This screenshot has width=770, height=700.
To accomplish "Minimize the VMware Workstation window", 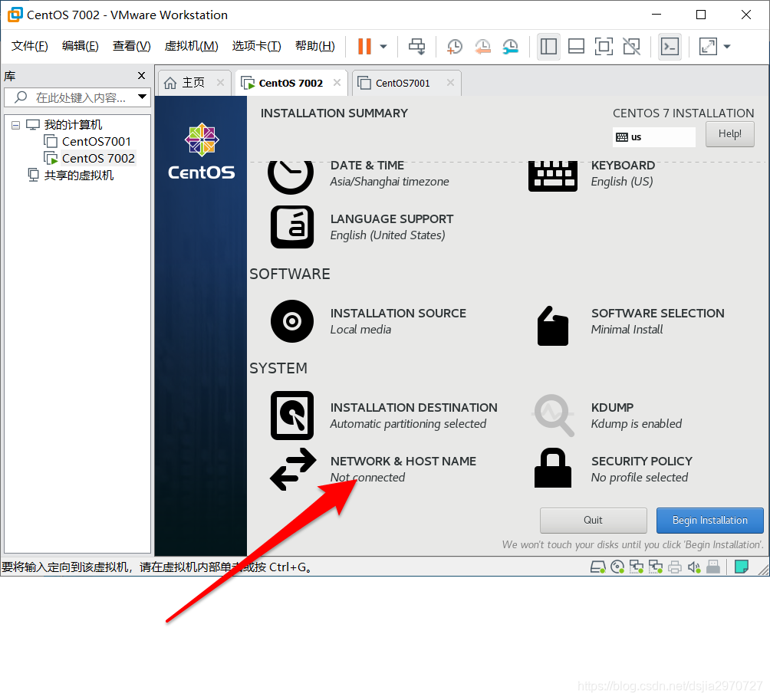I will (656, 15).
